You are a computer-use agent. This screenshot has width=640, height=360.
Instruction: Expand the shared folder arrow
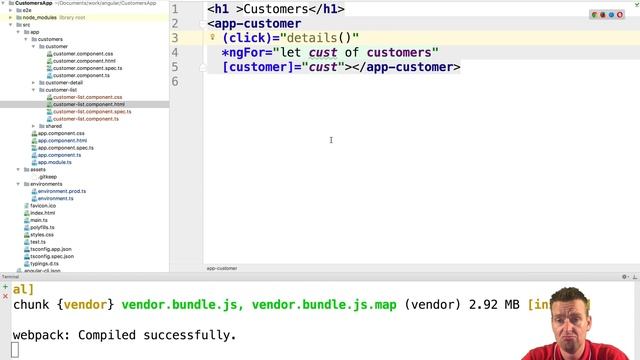[33, 126]
